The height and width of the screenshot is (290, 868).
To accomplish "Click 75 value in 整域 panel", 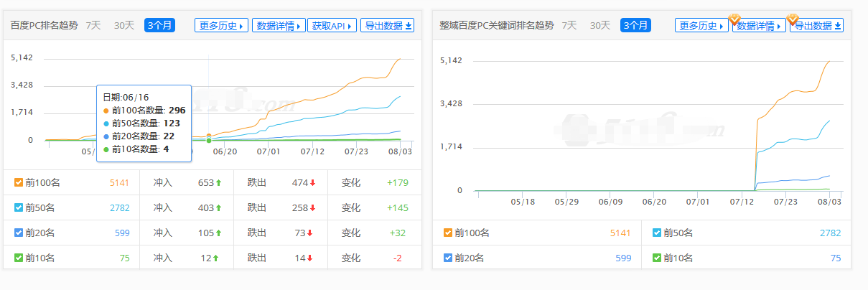I will click(x=835, y=258).
